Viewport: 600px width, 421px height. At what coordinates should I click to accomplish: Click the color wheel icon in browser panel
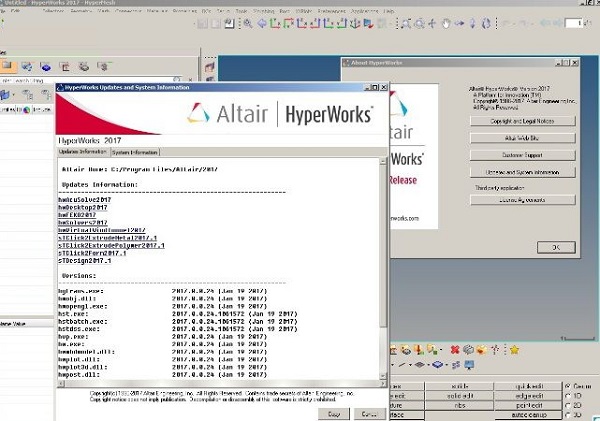click(26, 109)
